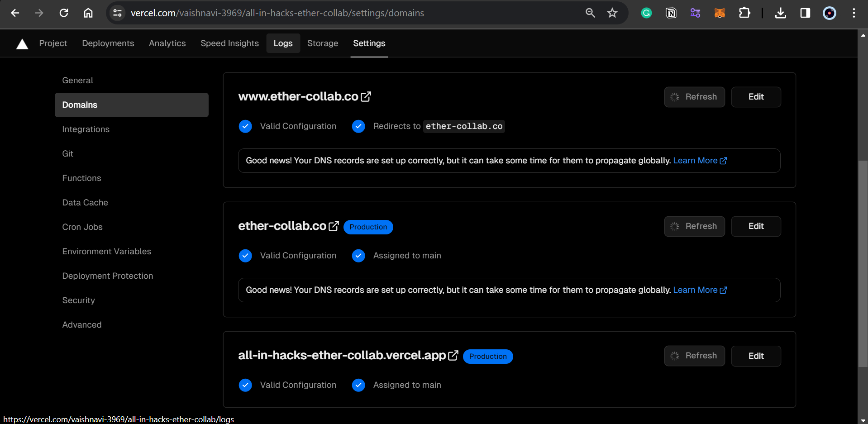View site information in address bar
This screenshot has width=868, height=424.
click(x=117, y=13)
